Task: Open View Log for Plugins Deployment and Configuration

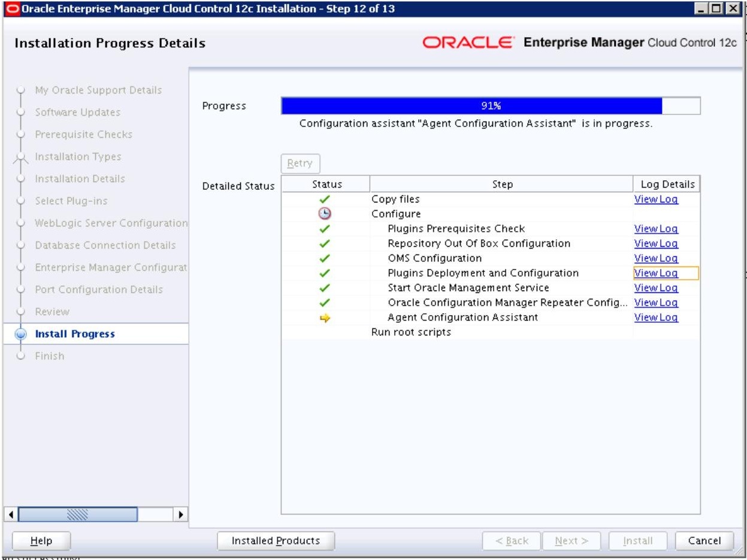Action: coord(656,273)
